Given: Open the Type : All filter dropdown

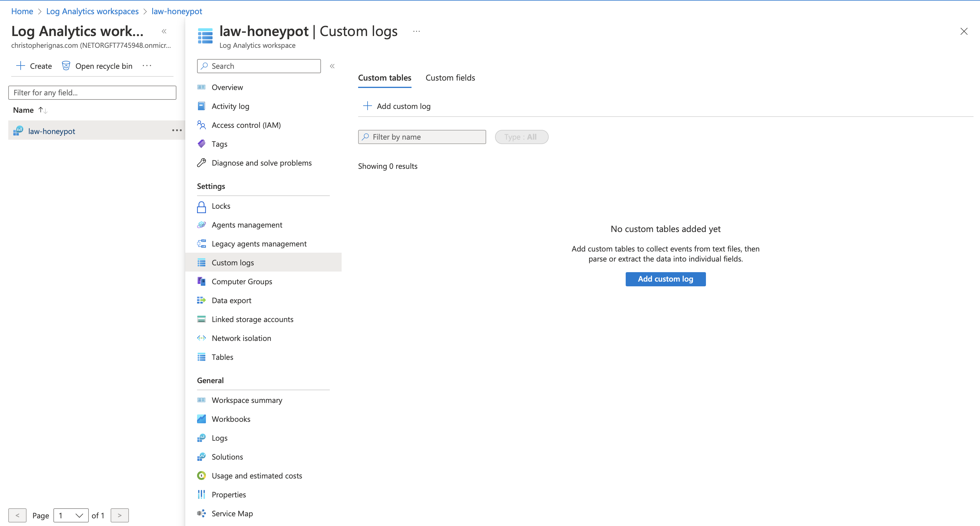Looking at the screenshot, I should pos(522,137).
